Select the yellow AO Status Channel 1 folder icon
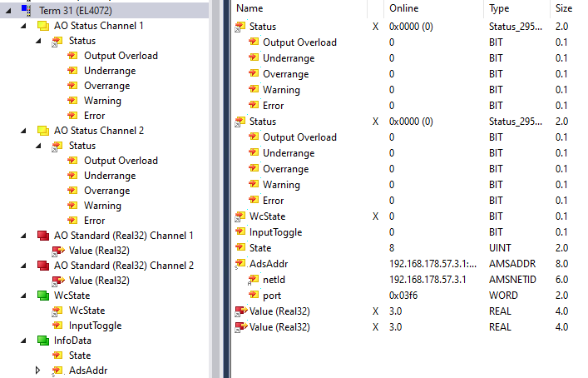Image resolution: width=588 pixels, height=378 pixels. pyautogui.click(x=43, y=26)
